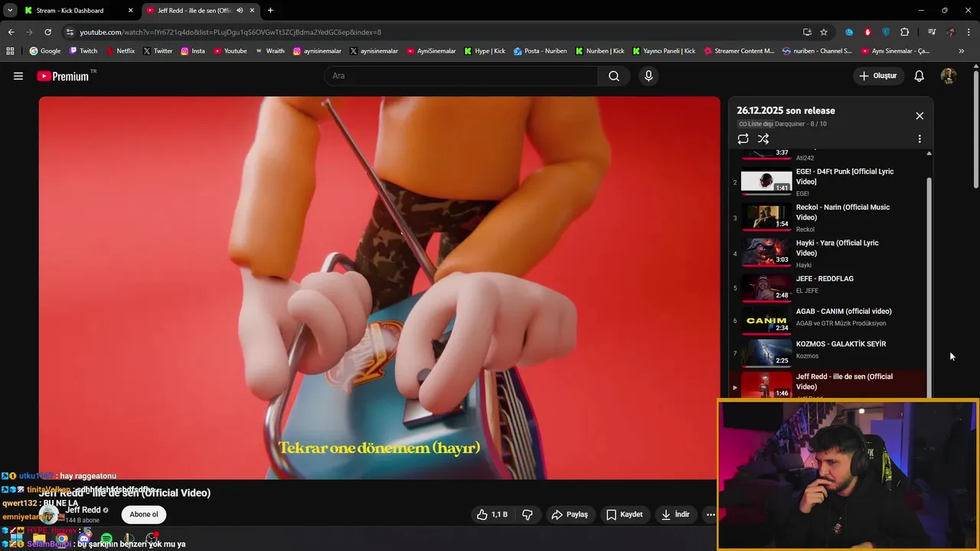Open Streamer Content M... bookmark
The height and width of the screenshot is (551, 980).
click(739, 51)
